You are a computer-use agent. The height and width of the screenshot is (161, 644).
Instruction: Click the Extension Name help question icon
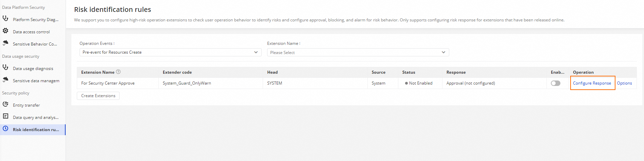coord(118,72)
